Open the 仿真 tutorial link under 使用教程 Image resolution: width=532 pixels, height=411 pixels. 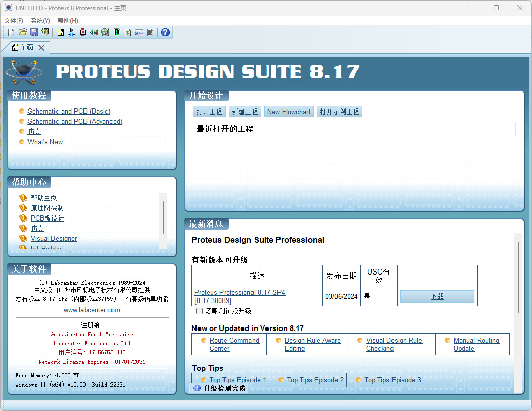(x=34, y=132)
